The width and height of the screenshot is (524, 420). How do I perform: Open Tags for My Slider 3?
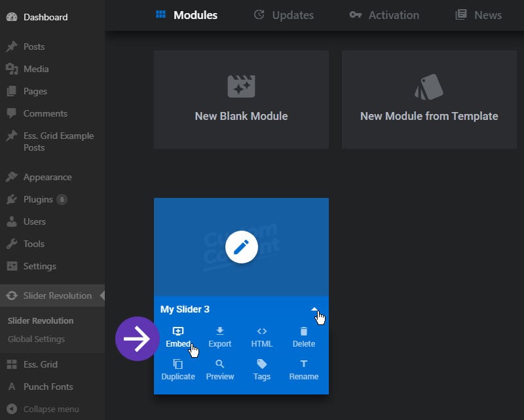pyautogui.click(x=261, y=370)
